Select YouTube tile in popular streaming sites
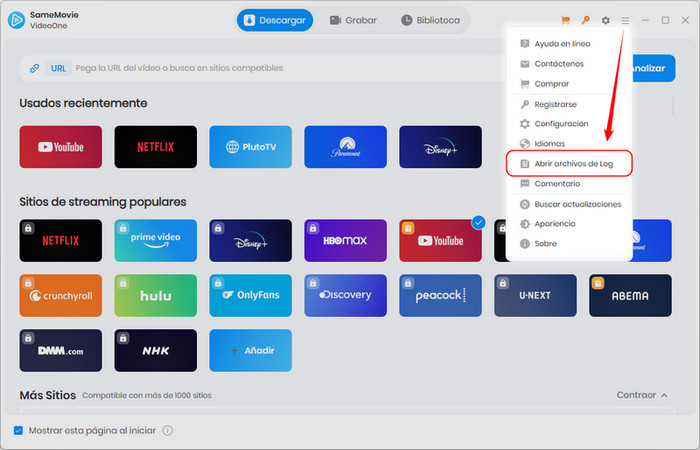 pyautogui.click(x=441, y=241)
